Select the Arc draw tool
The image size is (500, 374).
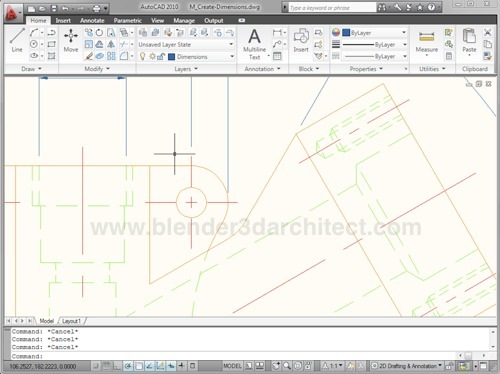pyautogui.click(x=34, y=32)
